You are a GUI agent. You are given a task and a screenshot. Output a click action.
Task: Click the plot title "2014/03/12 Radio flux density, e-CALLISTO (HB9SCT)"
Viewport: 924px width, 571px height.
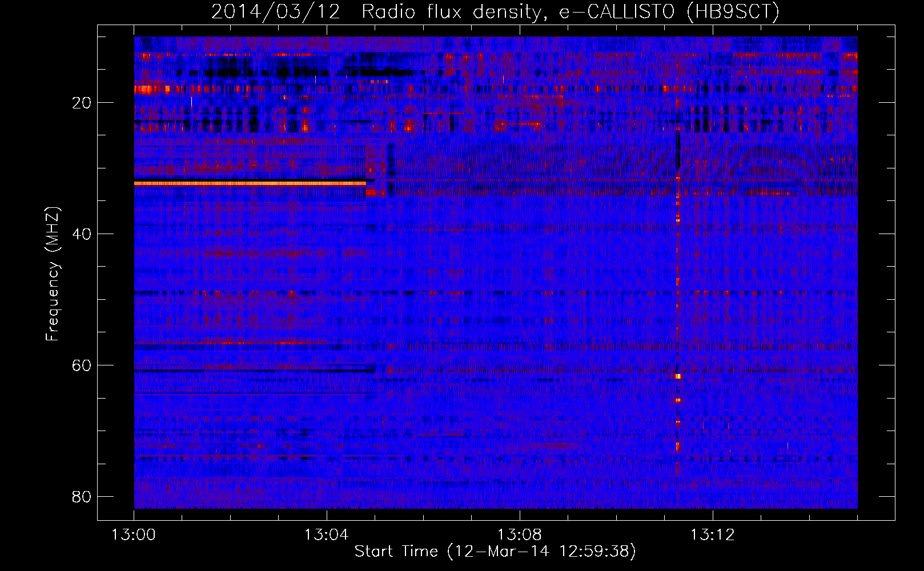click(495, 11)
